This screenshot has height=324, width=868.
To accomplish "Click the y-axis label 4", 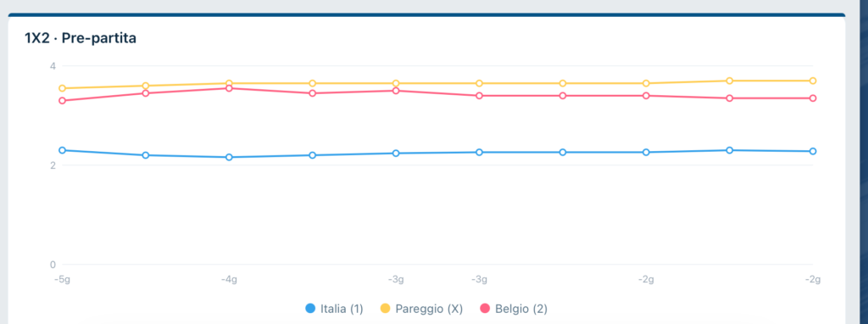I will click(53, 66).
